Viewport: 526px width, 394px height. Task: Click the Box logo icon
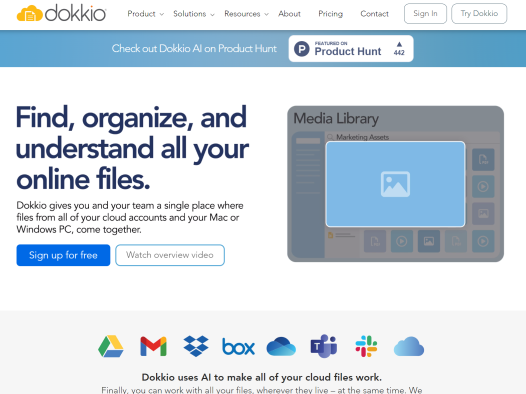(x=239, y=347)
